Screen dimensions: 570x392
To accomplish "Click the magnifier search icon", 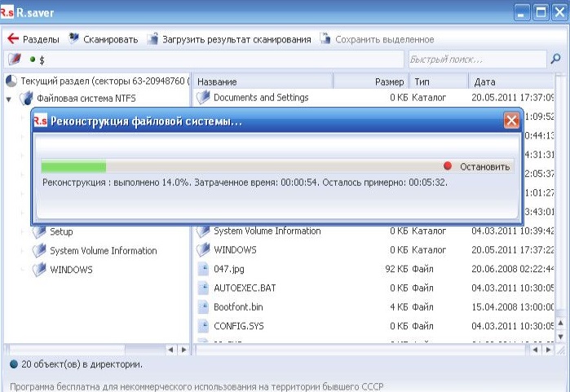I will click(555, 59).
